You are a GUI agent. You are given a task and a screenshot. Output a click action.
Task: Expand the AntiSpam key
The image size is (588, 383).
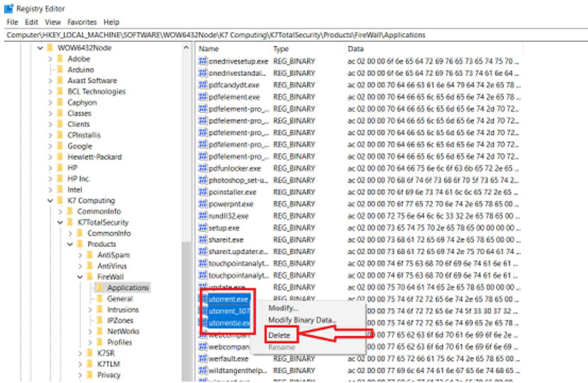click(80, 255)
